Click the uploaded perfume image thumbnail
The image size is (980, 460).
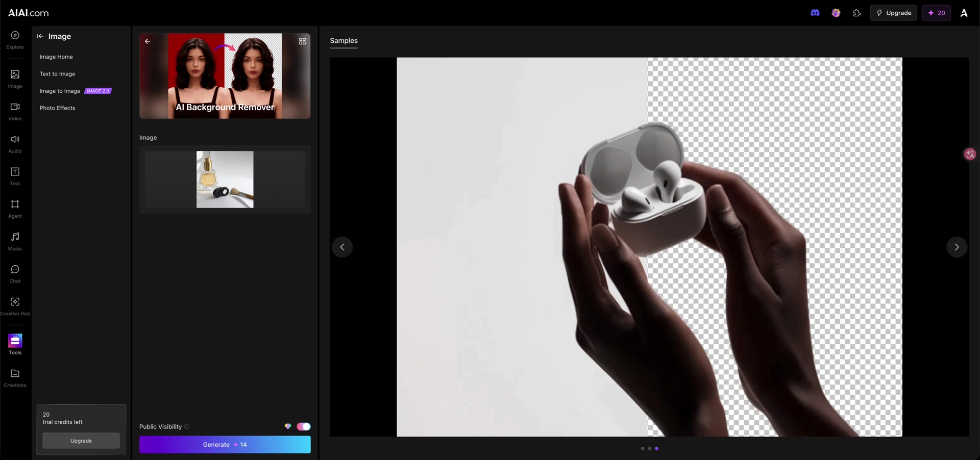pos(225,180)
